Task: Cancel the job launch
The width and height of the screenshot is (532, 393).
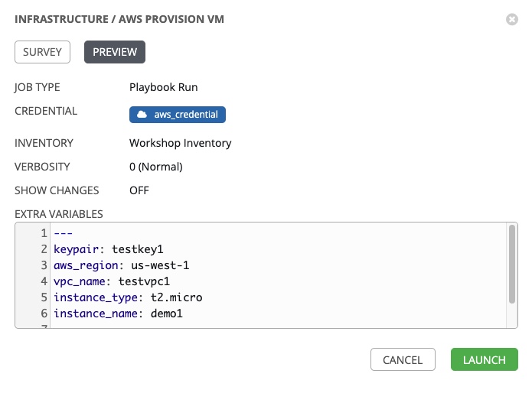Action: [403, 359]
